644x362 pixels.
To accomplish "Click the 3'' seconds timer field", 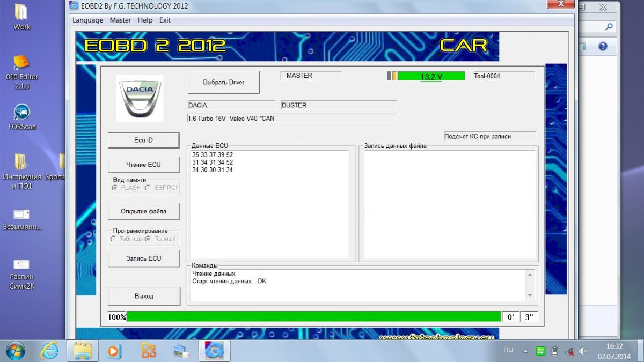I will point(529,317).
